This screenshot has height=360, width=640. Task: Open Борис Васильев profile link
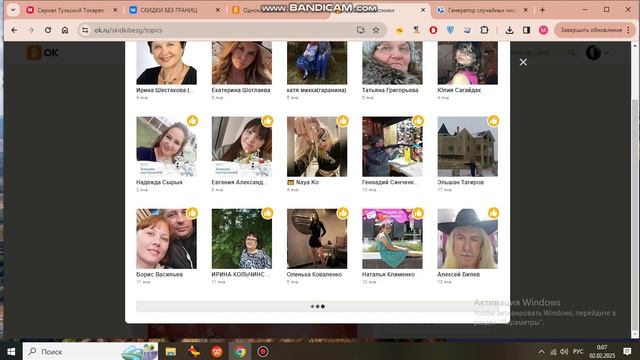(159, 274)
